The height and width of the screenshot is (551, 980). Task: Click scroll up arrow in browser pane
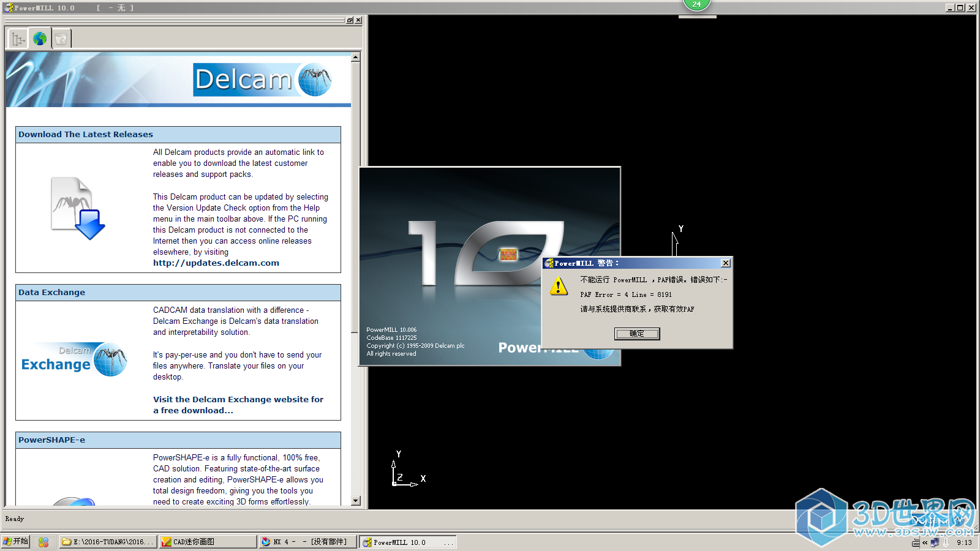pyautogui.click(x=356, y=57)
